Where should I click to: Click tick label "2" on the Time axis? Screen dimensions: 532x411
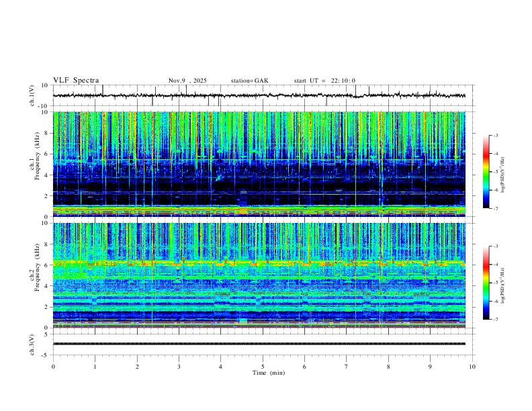click(x=137, y=367)
